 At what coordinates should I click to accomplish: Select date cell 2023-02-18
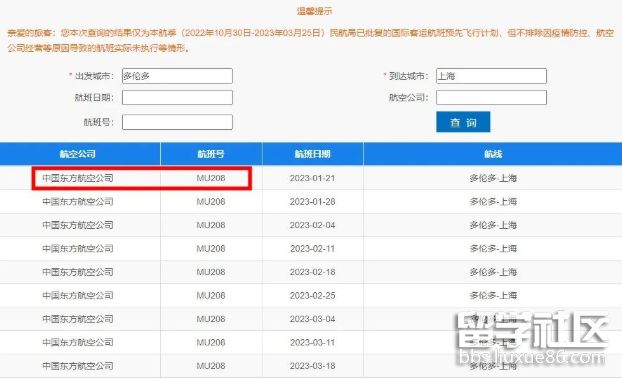coord(313,272)
